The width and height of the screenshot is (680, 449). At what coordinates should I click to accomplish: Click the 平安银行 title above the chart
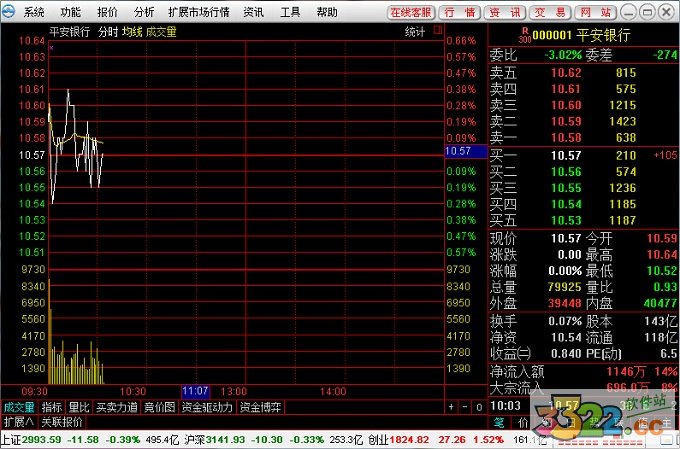pyautogui.click(x=69, y=32)
